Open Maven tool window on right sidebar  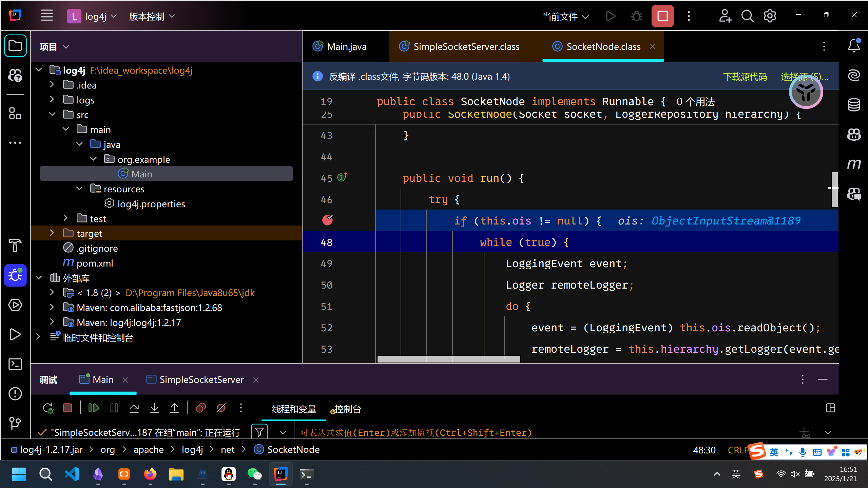(854, 164)
